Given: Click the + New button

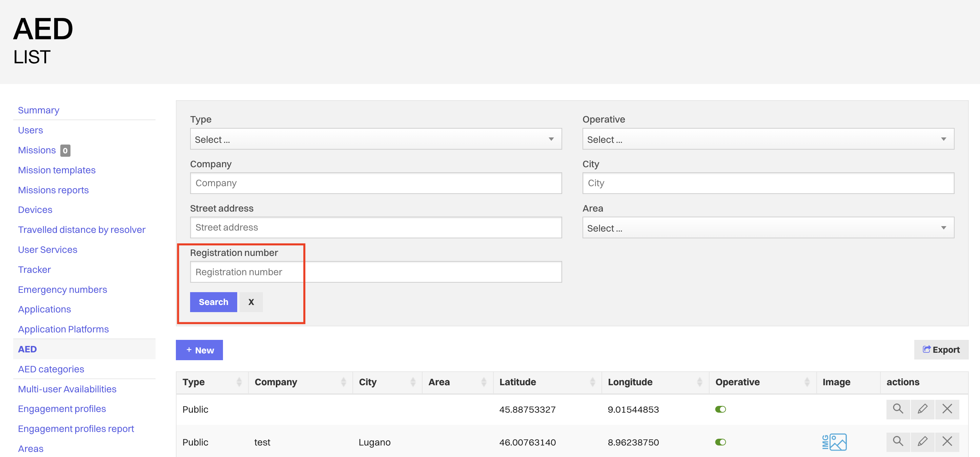Looking at the screenshot, I should tap(199, 350).
